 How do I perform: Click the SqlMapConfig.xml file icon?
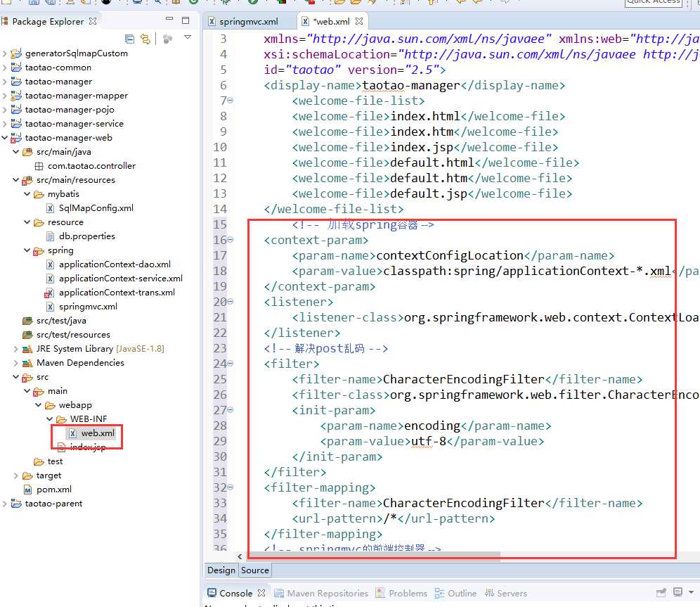tap(51, 208)
